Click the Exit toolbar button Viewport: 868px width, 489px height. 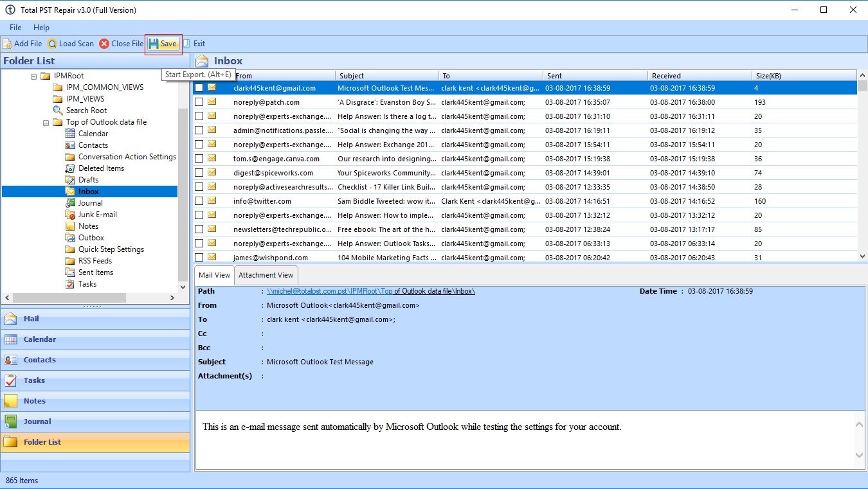click(x=194, y=44)
